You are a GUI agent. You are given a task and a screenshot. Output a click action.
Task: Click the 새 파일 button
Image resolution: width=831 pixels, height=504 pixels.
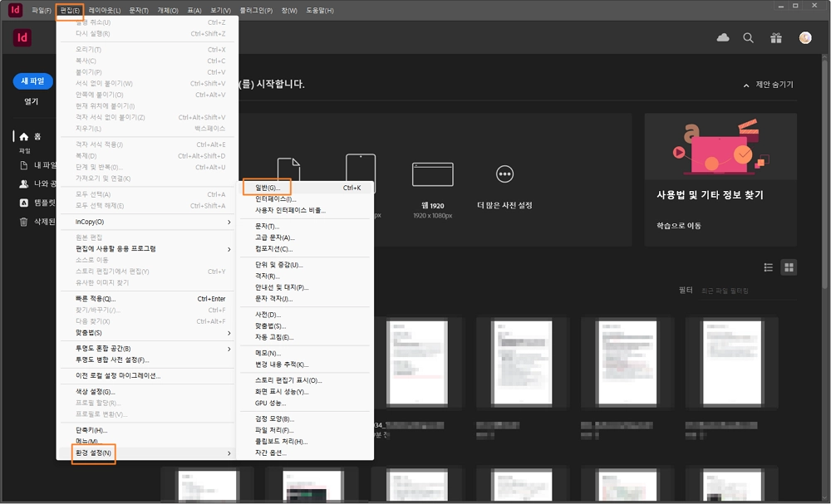click(x=32, y=81)
